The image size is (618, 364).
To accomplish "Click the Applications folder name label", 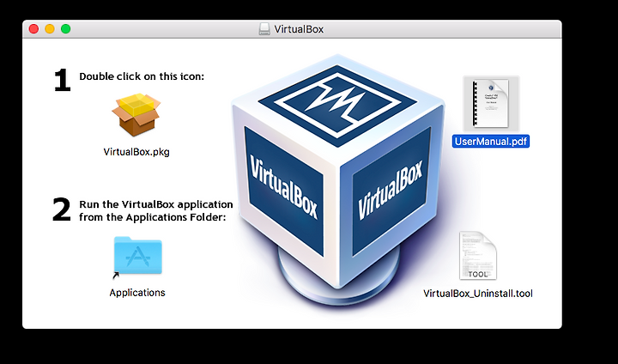I will point(137,293).
